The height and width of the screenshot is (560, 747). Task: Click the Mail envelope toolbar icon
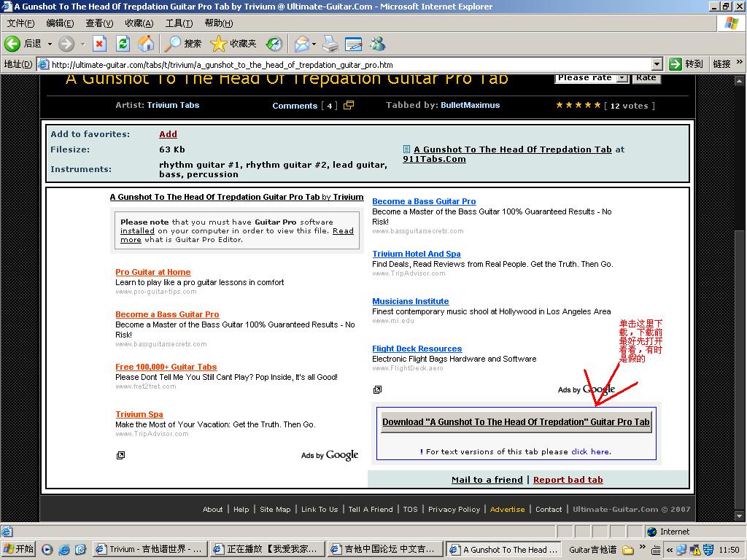301,44
